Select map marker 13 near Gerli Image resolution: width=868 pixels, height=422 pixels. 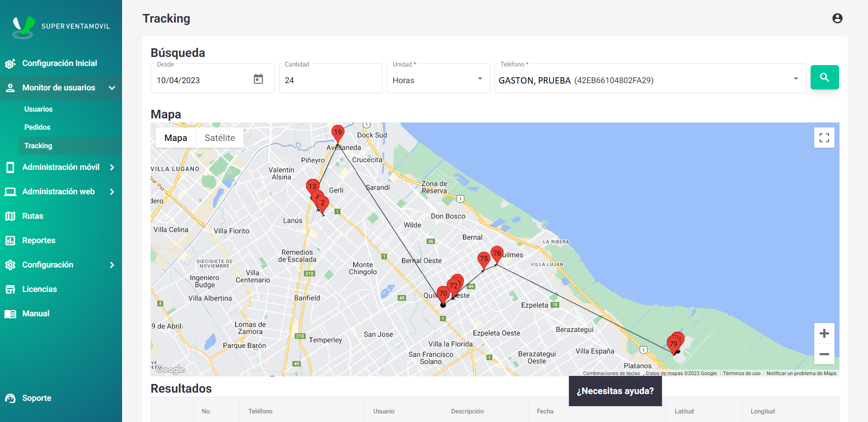tap(312, 186)
